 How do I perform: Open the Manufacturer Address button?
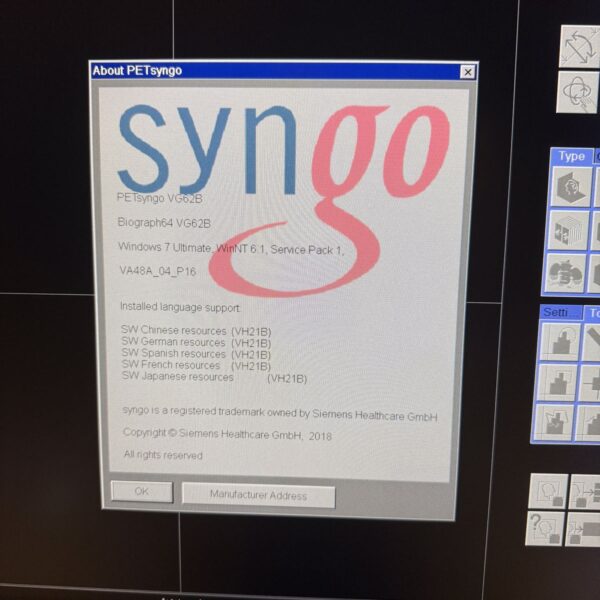[x=259, y=495]
